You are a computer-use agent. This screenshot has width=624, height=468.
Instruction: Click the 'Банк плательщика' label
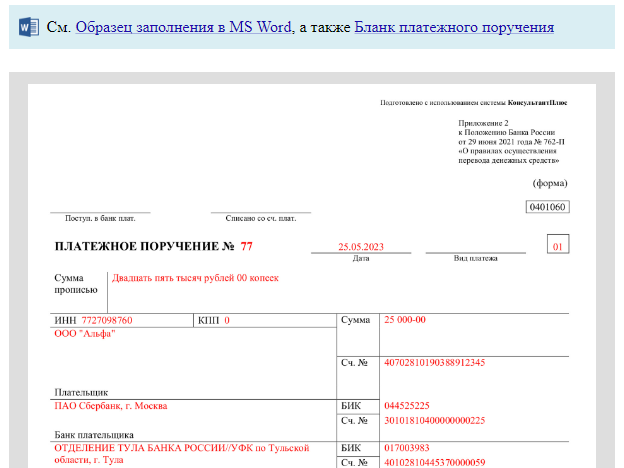(x=94, y=435)
